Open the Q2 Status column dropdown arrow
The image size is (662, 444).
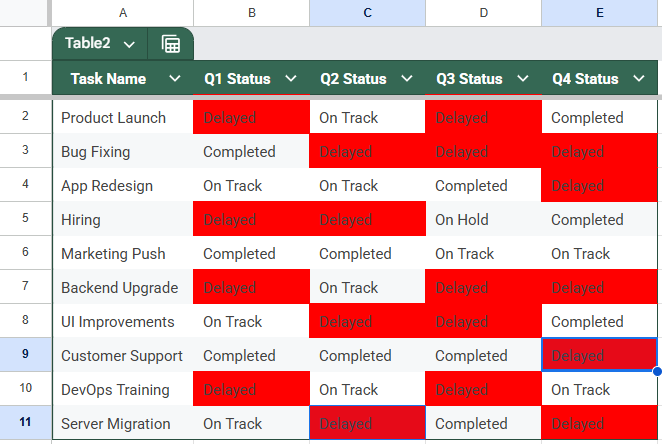tap(407, 78)
